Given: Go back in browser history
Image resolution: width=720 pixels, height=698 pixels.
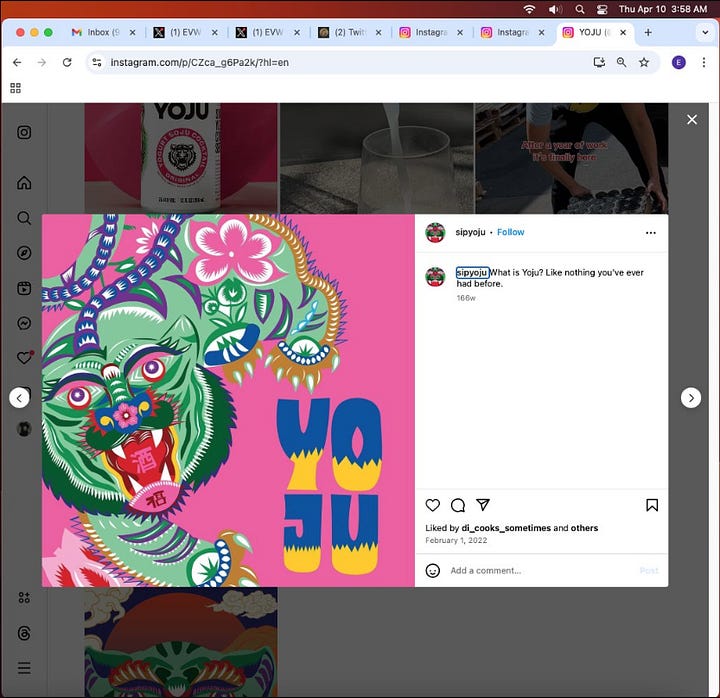Looking at the screenshot, I should (x=17, y=62).
